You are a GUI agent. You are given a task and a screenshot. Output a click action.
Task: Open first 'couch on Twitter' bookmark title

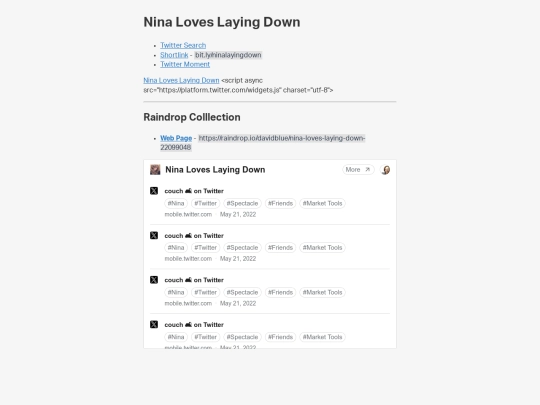194,191
